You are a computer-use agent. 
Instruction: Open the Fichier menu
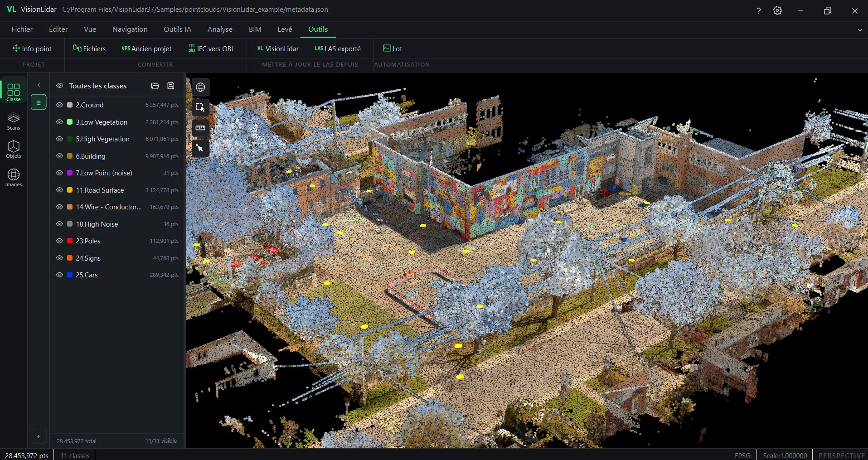point(22,29)
